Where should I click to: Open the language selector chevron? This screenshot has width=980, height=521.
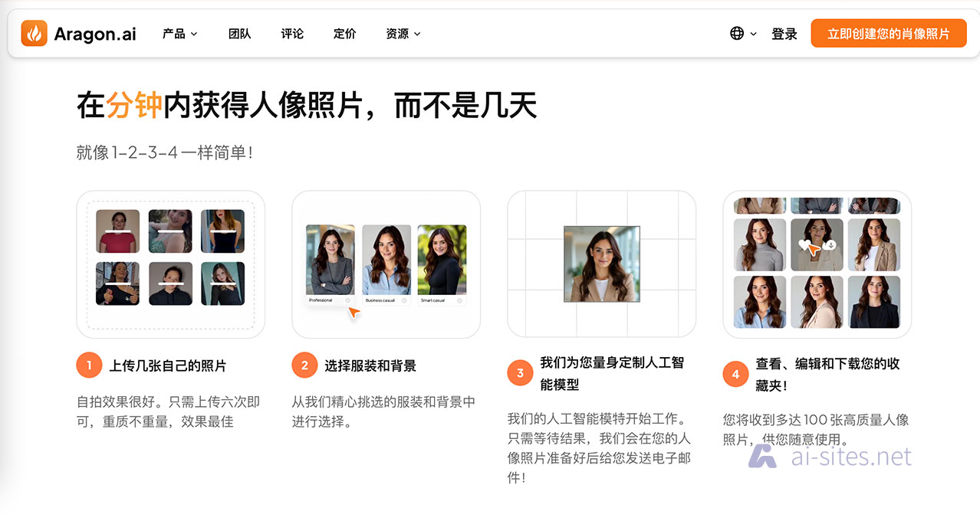753,34
